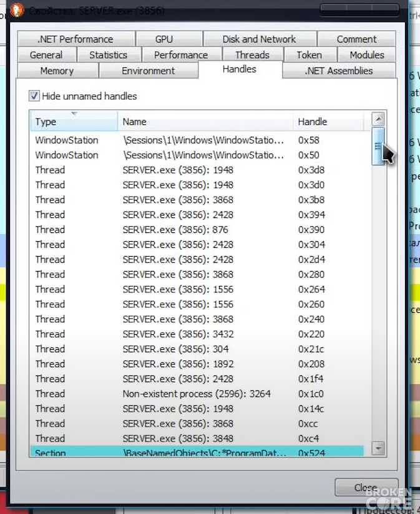Select Thread 304 row, handle 0x21c
This screenshot has height=514, width=420.
tap(197, 348)
